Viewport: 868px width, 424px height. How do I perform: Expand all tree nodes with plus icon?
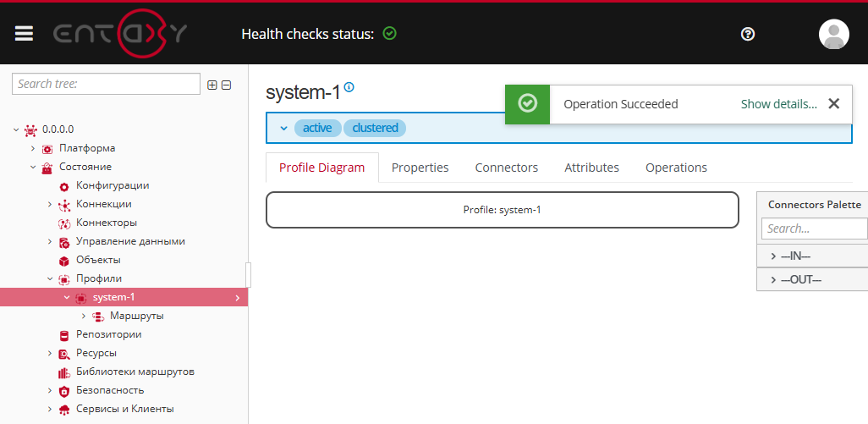(x=212, y=85)
